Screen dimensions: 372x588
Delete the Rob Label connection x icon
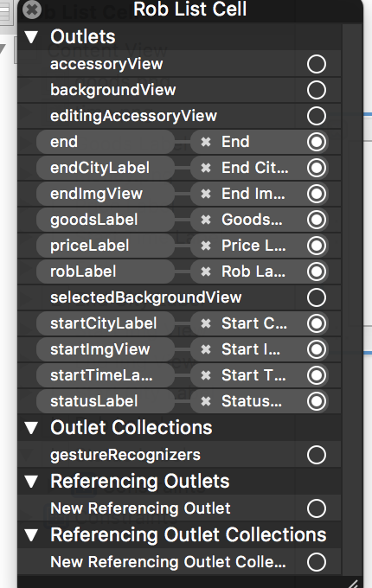pos(206,272)
